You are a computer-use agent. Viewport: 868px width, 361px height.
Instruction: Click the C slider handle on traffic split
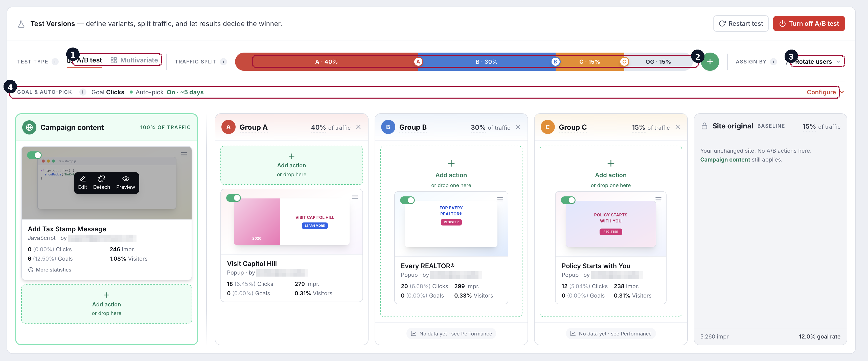(x=624, y=62)
